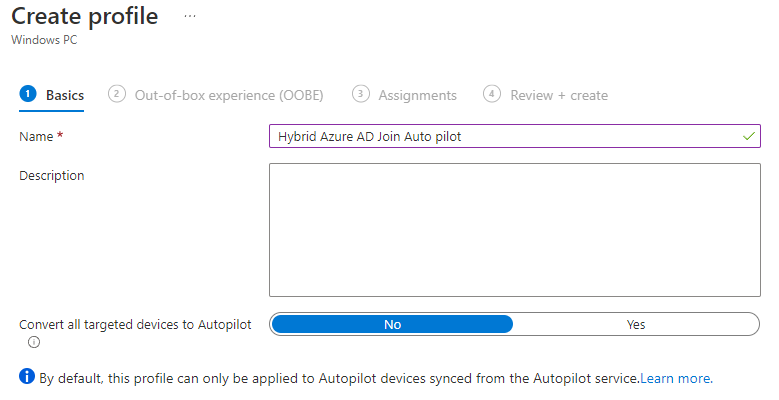This screenshot has height=400, width=779.
Task: Click the green checkmark in Name field
Action: (x=749, y=136)
